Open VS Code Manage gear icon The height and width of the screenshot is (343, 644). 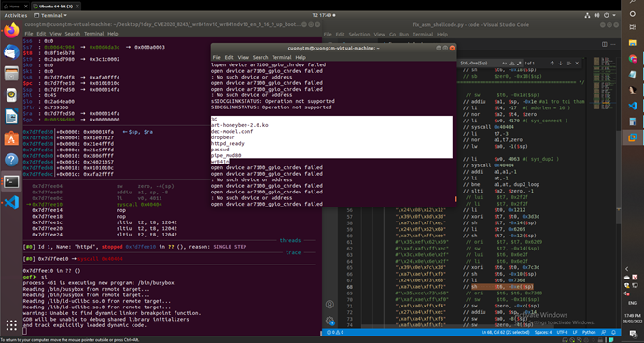(x=329, y=321)
